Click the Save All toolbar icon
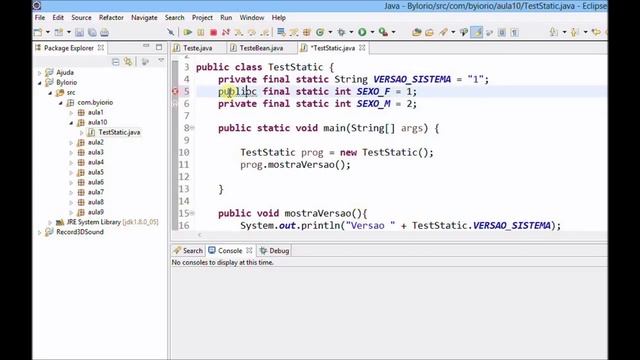The image size is (640, 360). [92, 32]
